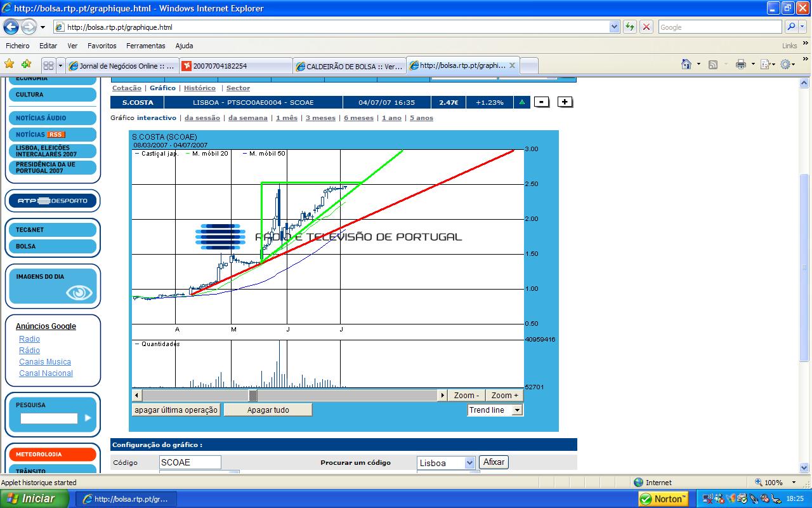812x508 pixels.
Task: Expand the Lisboa market dropdown
Action: pyautogui.click(x=469, y=463)
